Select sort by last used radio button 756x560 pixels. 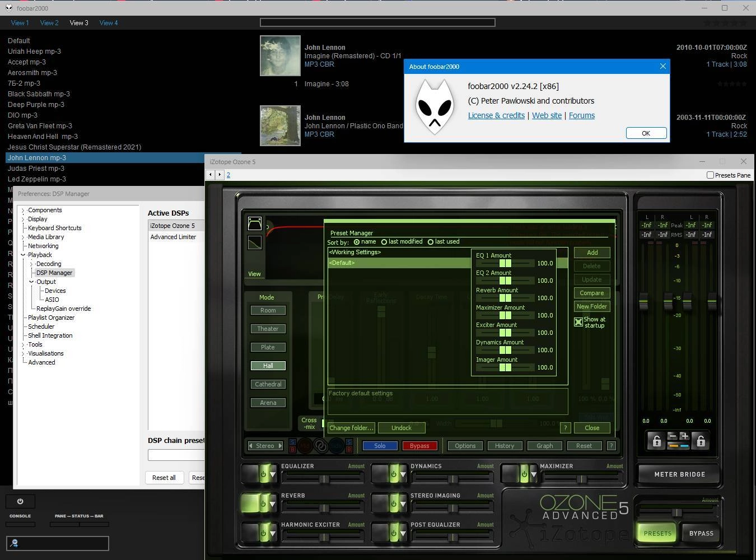[430, 242]
